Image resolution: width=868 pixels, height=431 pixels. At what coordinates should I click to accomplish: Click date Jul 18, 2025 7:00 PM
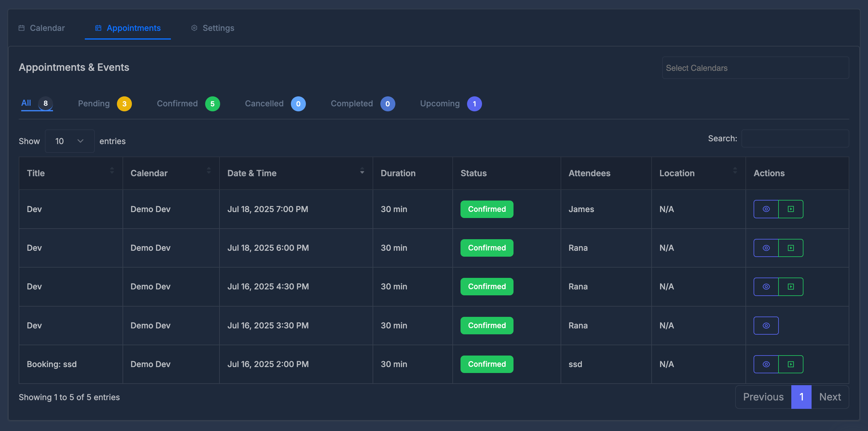pyautogui.click(x=268, y=209)
